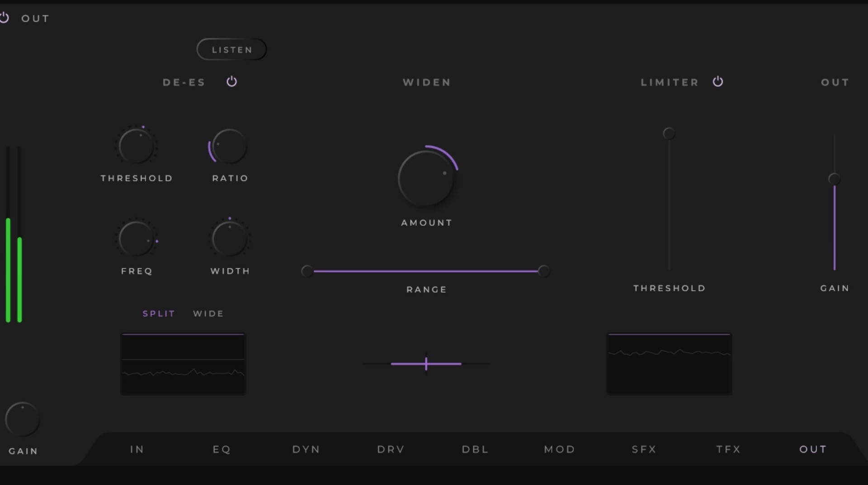Click the input Gain knob
Viewport: 868px width, 485px height.
coord(22,419)
